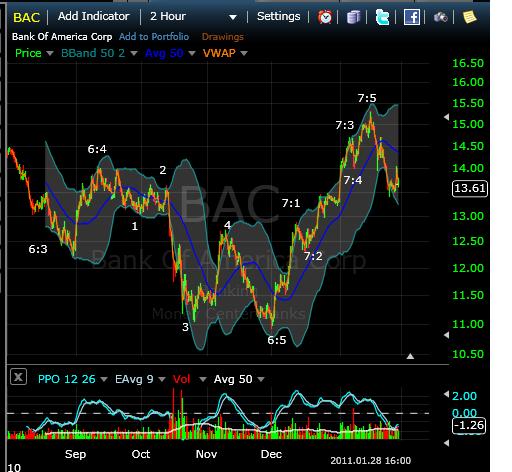The width and height of the screenshot is (512, 472).
Task: Click the Nov label on time axis
Action: (206, 454)
